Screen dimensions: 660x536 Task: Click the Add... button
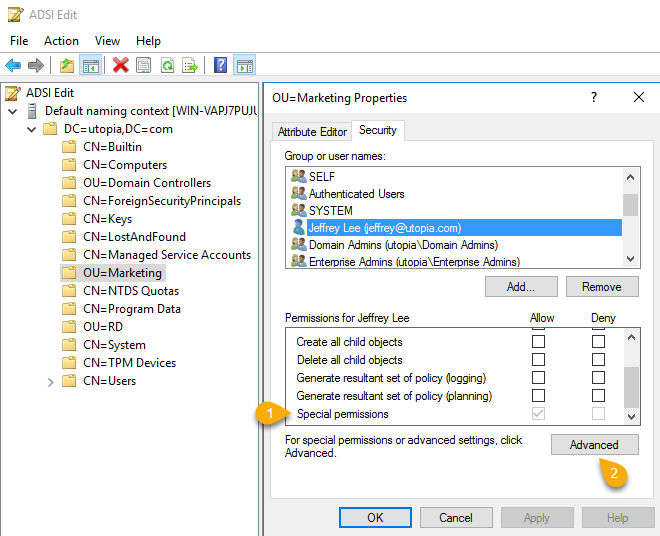click(520, 286)
